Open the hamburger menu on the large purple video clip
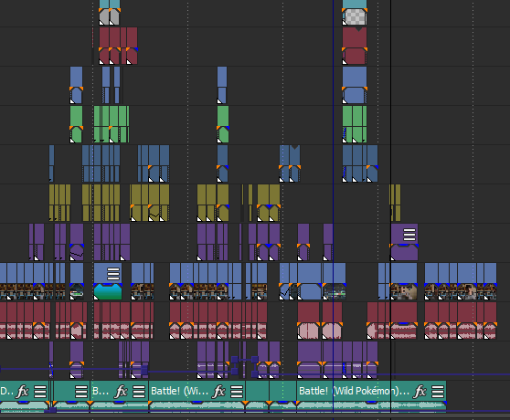 (409, 235)
